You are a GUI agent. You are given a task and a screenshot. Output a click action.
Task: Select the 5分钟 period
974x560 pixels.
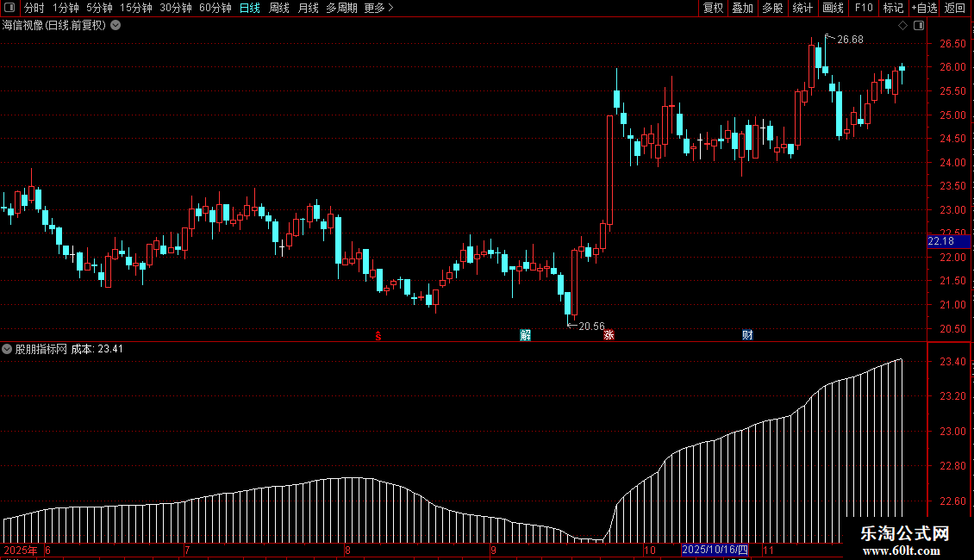[99, 8]
